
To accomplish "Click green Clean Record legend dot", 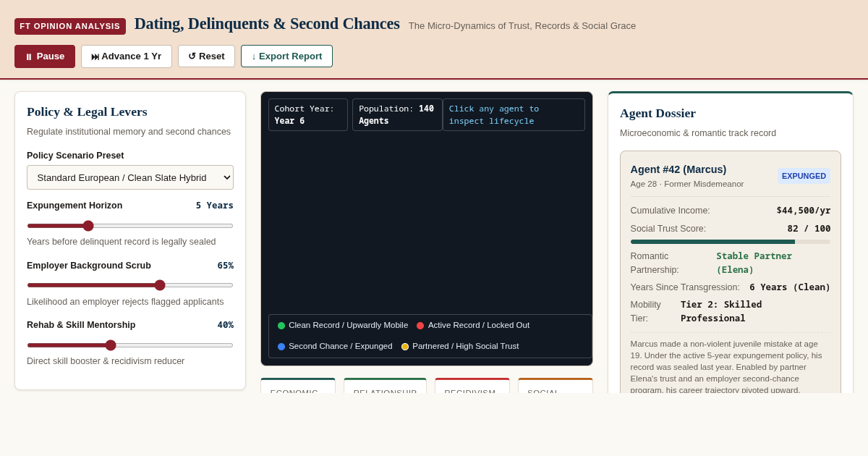I will click(281, 326).
